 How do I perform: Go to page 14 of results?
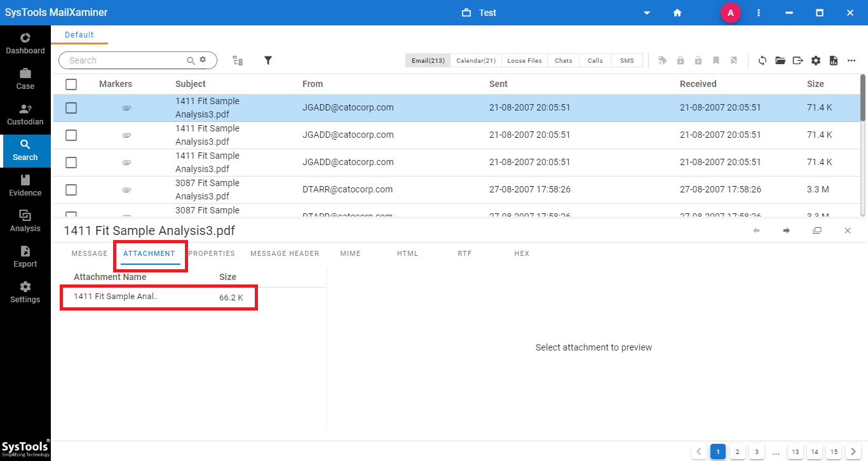point(815,452)
